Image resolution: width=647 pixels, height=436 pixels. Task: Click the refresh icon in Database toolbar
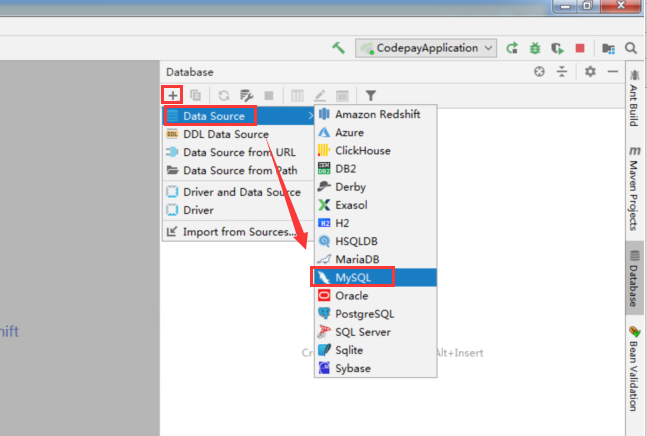[224, 96]
